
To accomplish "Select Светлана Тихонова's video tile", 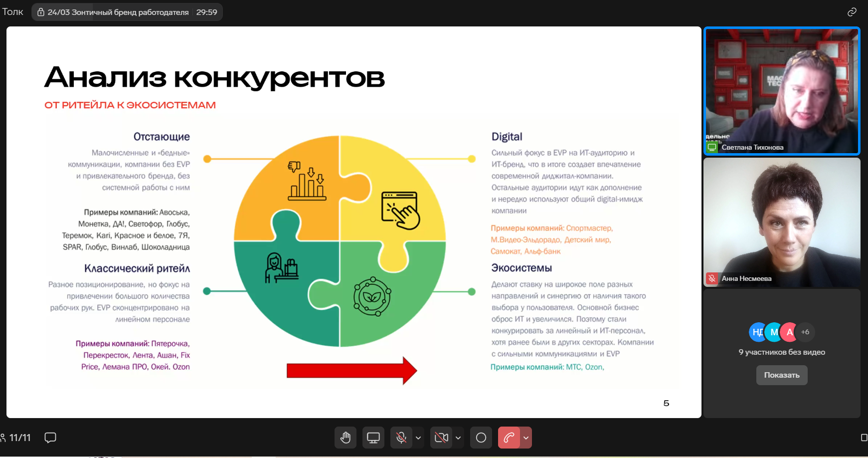I will [x=781, y=90].
